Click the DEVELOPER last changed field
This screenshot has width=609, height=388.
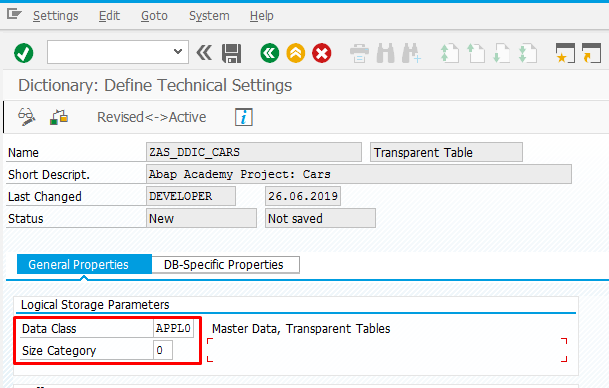point(191,196)
